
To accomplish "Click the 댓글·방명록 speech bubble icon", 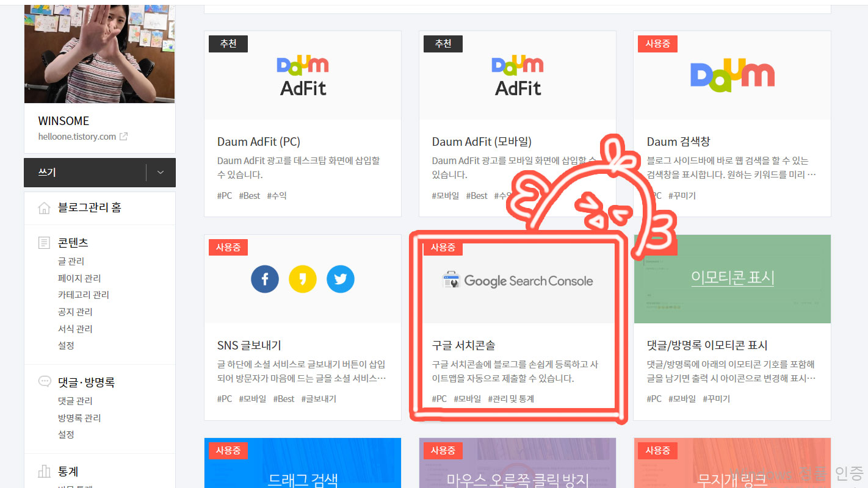I will click(x=44, y=382).
